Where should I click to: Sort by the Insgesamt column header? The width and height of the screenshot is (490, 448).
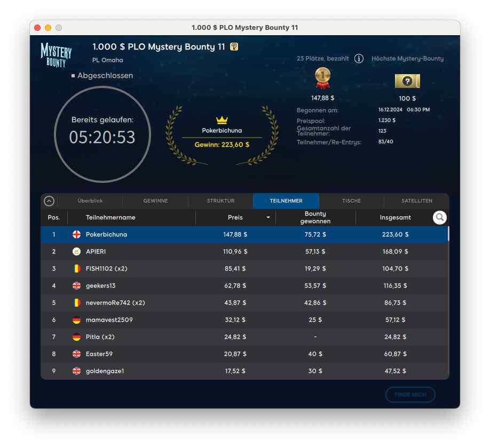395,218
